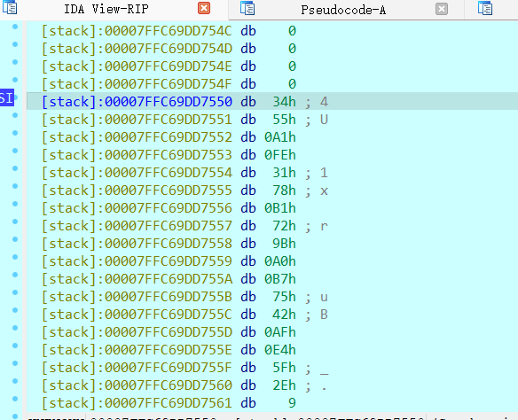518x420 pixels.
Task: Switch to the IDA View-RIP tab
Action: click(x=106, y=9)
